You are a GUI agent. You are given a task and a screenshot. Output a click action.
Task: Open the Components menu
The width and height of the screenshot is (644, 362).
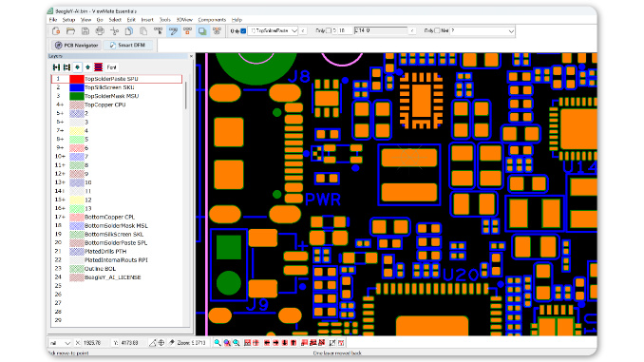pos(212,20)
